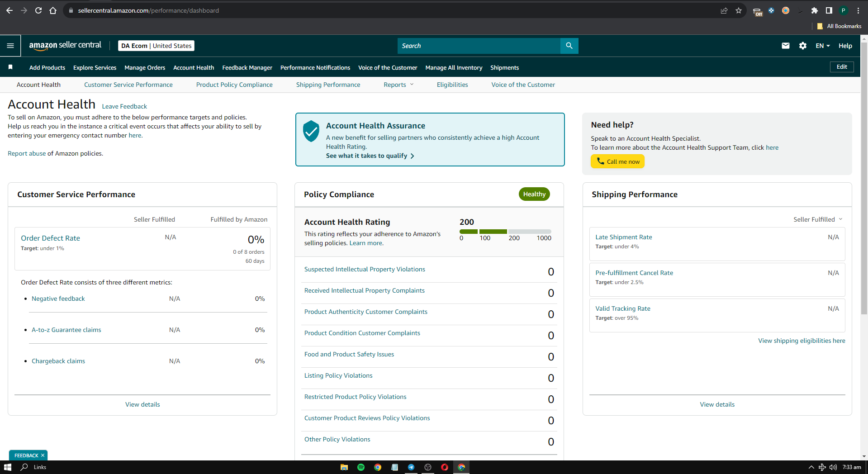The image size is (868, 474).
Task: Open the Shipping Performance tab
Action: pos(328,85)
